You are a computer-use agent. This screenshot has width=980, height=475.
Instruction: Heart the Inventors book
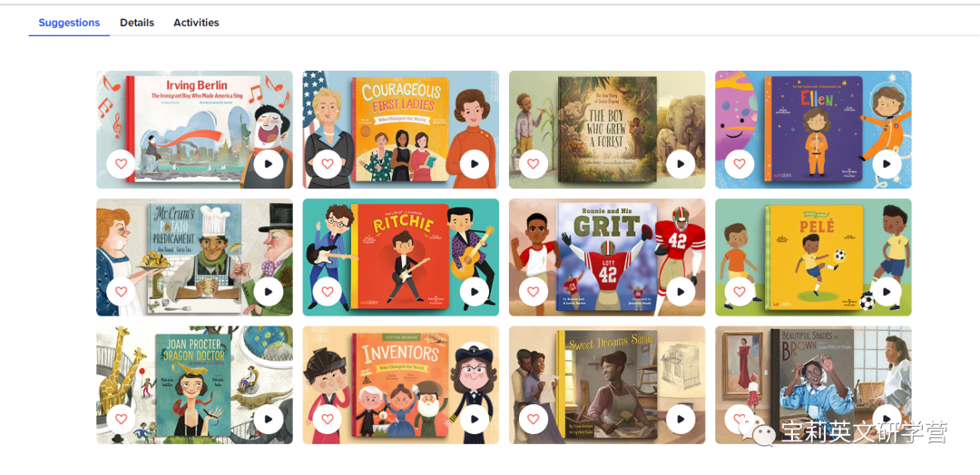tap(327, 420)
